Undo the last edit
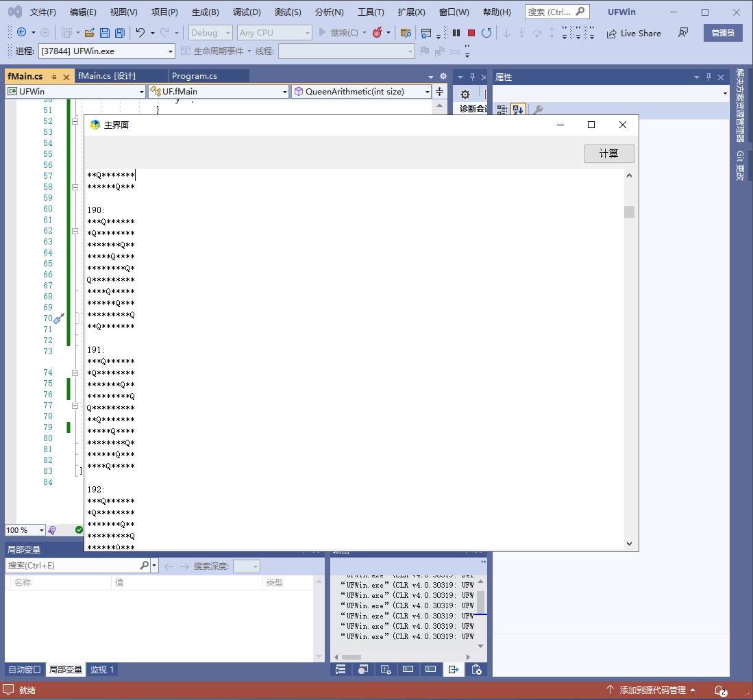The height and width of the screenshot is (700, 753). coord(140,33)
